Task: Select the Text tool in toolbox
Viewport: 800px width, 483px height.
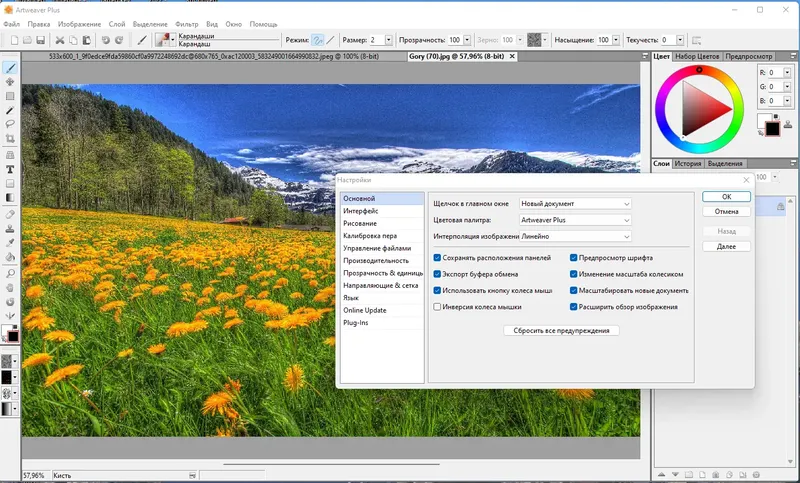Action: [10, 169]
